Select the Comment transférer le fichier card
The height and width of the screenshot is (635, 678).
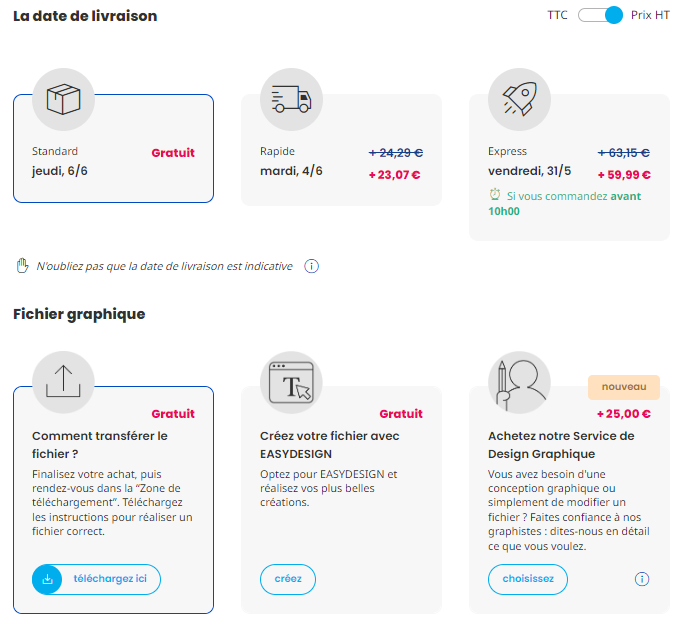(x=113, y=500)
